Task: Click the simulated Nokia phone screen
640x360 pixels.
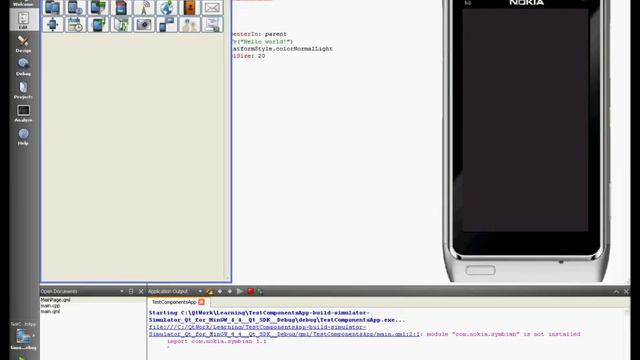Action: click(525, 120)
